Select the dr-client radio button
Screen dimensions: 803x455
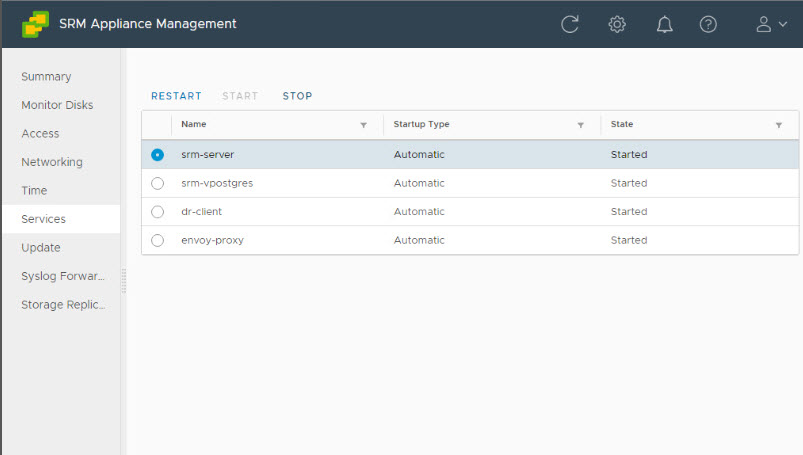[x=157, y=212]
